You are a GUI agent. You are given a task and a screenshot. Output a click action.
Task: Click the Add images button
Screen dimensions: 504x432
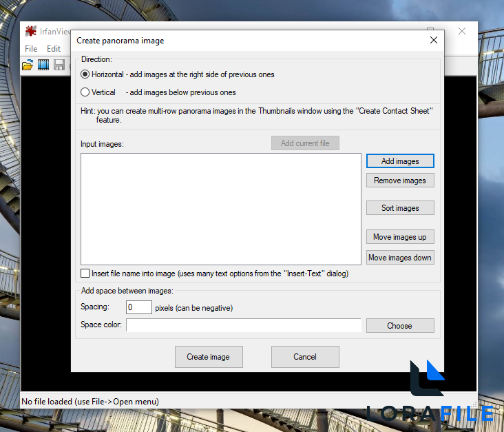coord(400,161)
